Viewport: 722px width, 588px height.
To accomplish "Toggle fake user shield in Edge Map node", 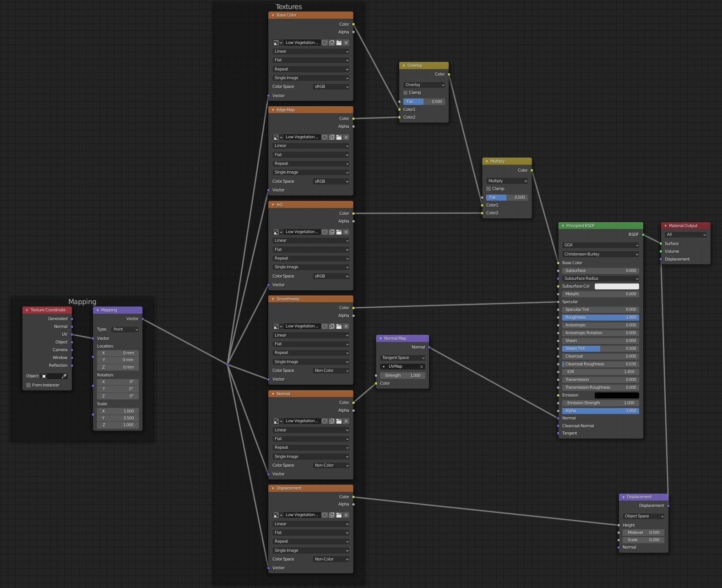I will pos(325,137).
